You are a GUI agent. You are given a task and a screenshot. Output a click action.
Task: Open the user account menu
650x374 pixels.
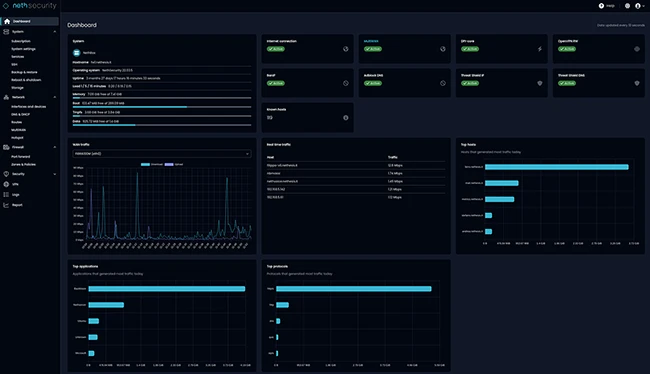click(640, 6)
